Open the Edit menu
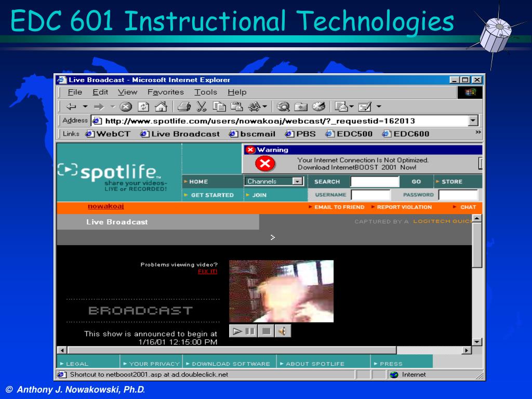 coord(100,92)
